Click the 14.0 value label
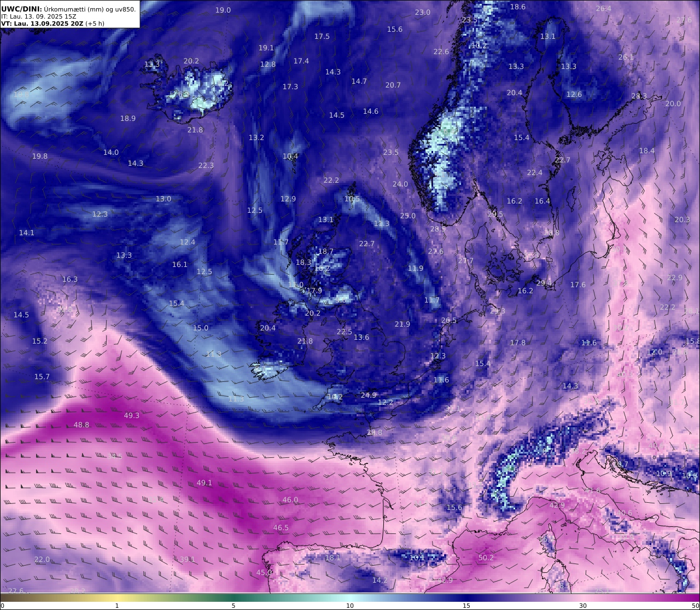The height and width of the screenshot is (610, 700). coord(110,153)
